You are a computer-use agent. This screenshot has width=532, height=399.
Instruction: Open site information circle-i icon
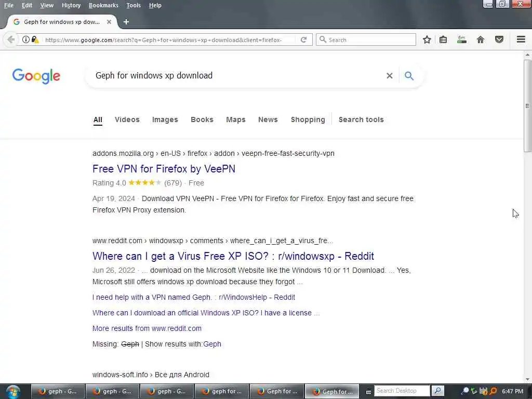pos(26,39)
